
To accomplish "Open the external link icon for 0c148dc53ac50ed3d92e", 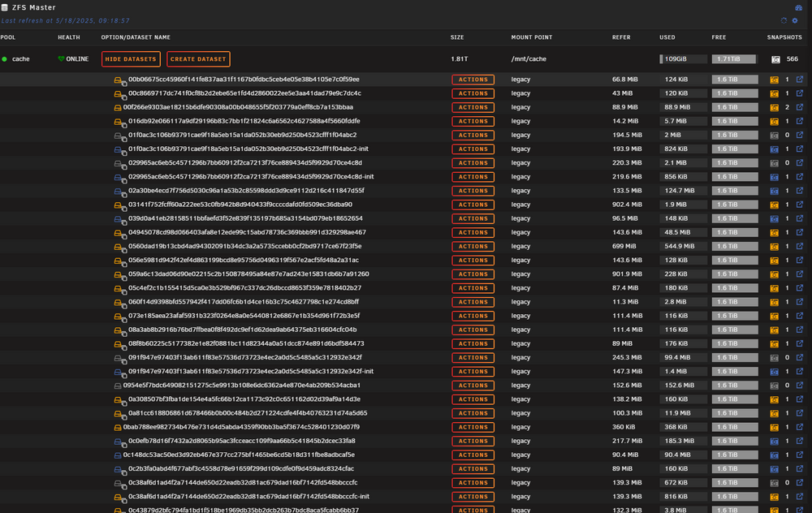I will [x=800, y=455].
